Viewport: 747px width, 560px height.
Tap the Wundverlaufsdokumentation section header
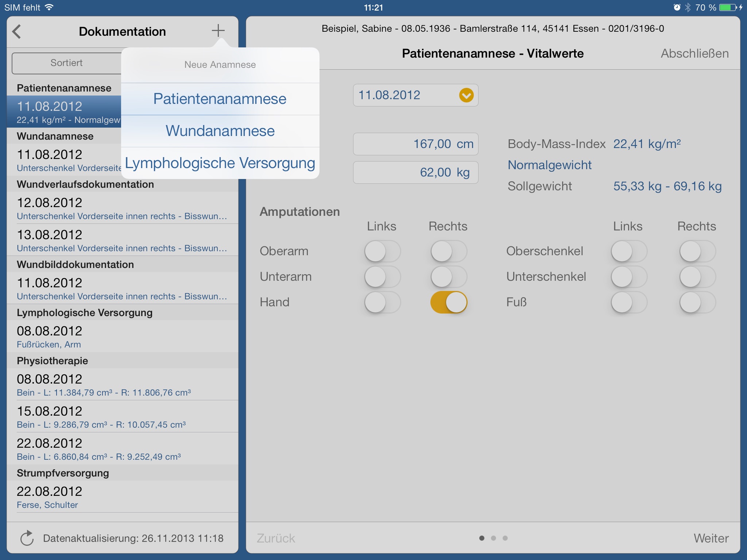coord(123,184)
